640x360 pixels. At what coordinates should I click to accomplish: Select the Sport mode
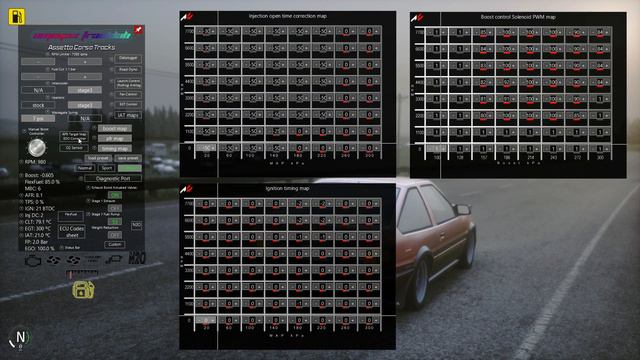coord(107,168)
